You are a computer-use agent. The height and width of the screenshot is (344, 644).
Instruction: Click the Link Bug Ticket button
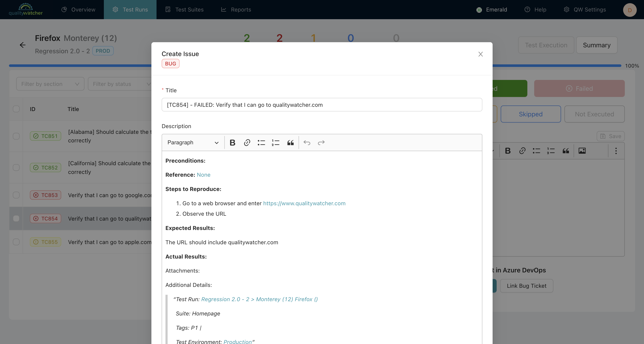(527, 286)
